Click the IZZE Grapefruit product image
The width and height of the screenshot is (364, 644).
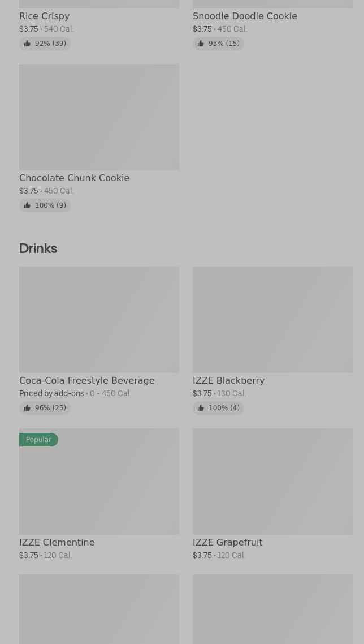pyautogui.click(x=272, y=482)
